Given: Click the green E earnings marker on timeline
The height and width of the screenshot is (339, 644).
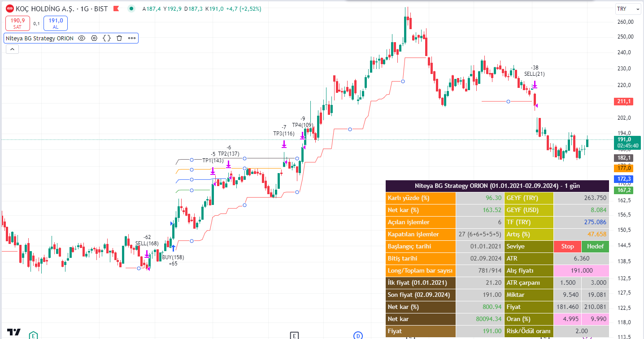Looking at the screenshot, I should click(x=33, y=335).
